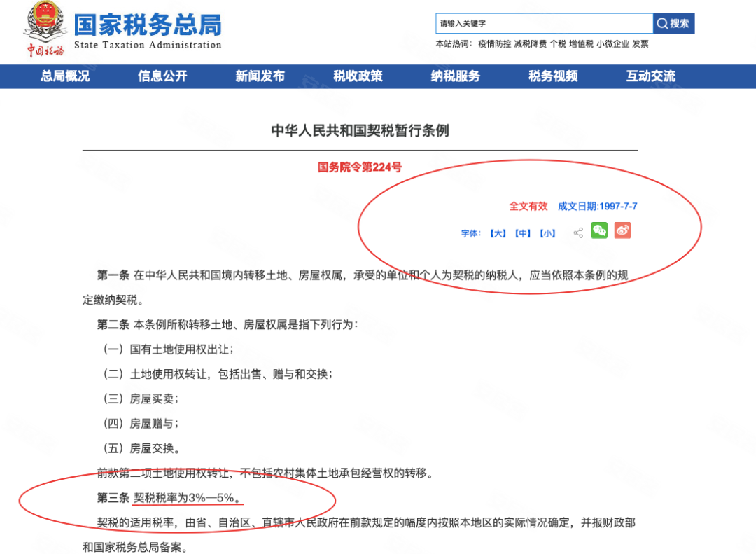Image resolution: width=756 pixels, height=554 pixels.
Task: Click the hot keyword 个税
Action: point(558,44)
